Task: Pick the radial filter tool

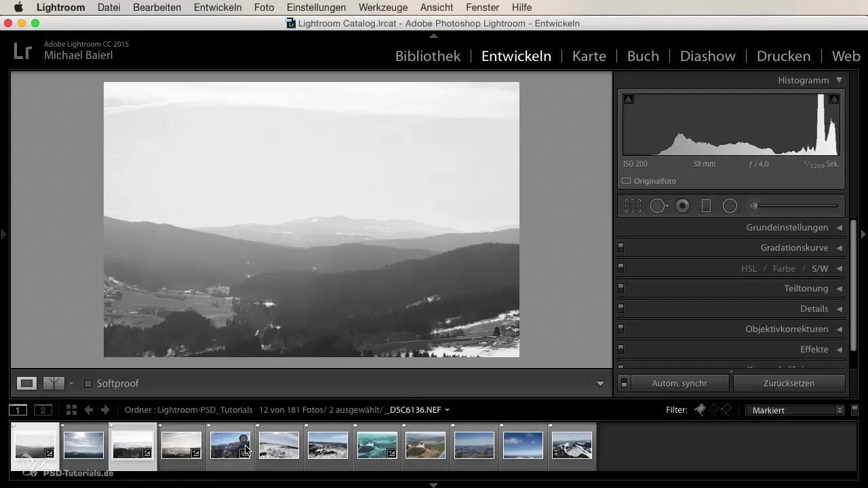Action: tap(730, 206)
